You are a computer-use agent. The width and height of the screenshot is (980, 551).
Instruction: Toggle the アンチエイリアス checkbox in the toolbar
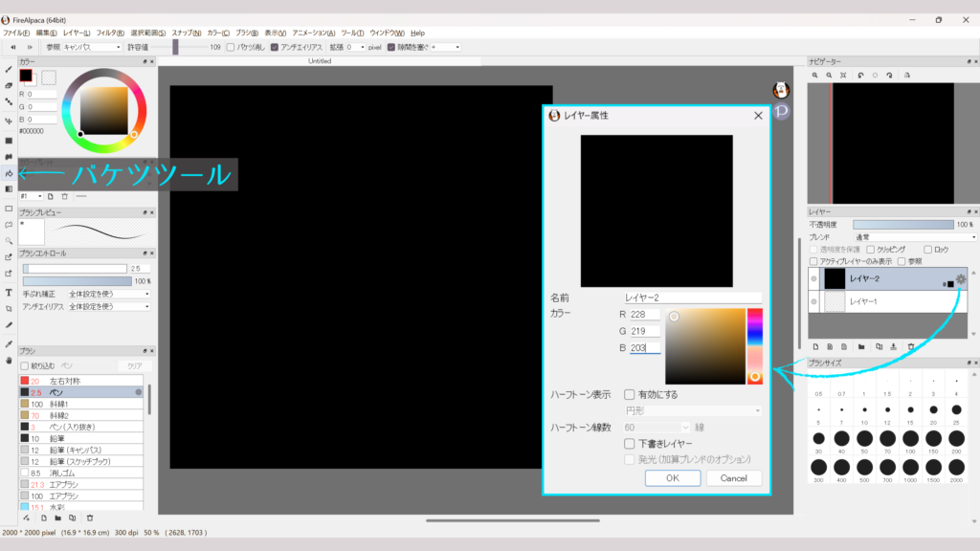point(275,47)
